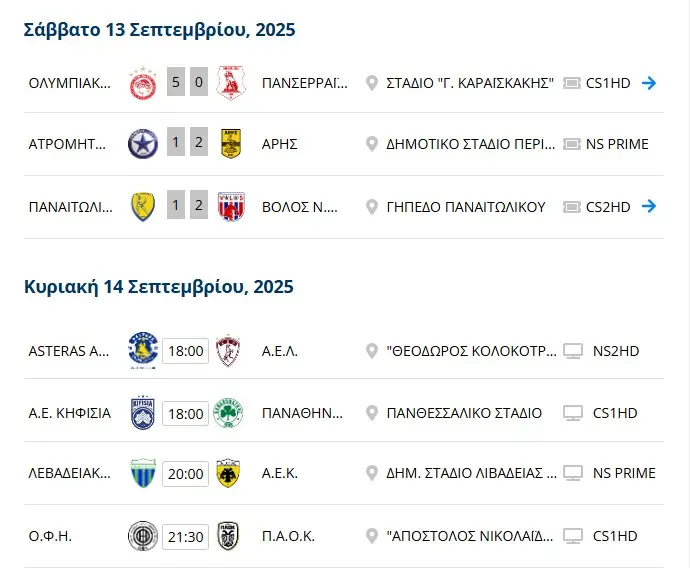Click the location pin for Karaiskakis stadium

(372, 83)
